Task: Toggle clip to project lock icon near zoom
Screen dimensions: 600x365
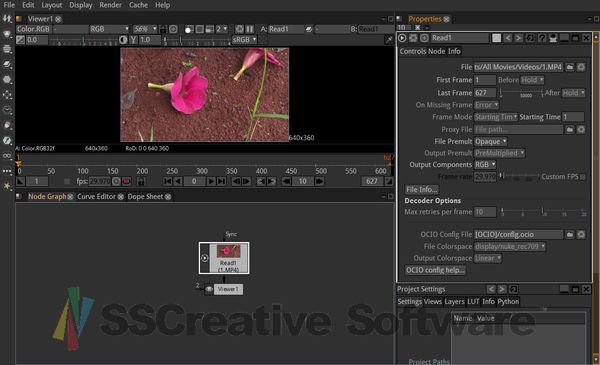Action: click(163, 29)
